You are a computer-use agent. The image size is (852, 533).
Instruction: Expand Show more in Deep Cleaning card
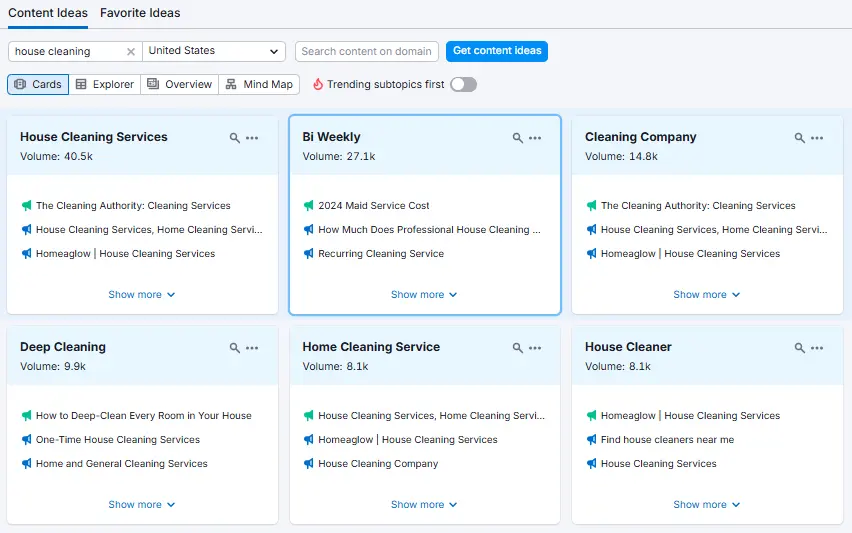pos(142,505)
